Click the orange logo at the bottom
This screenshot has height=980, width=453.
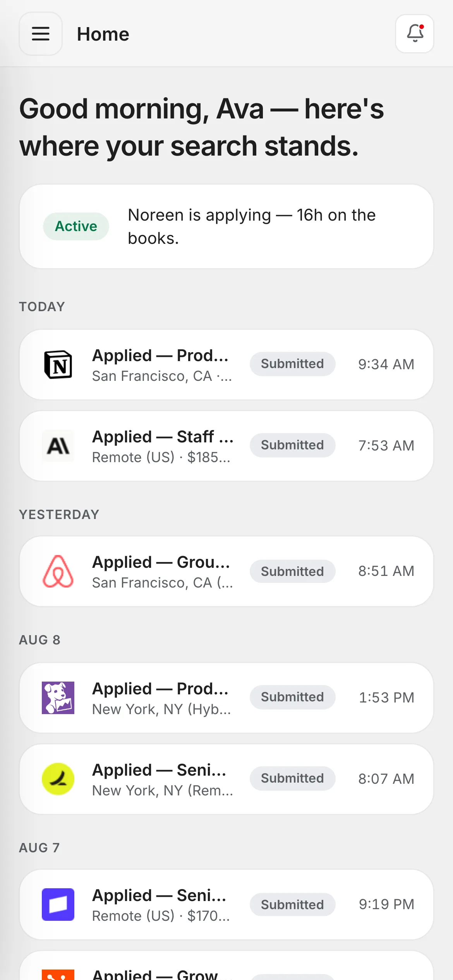tap(58, 975)
